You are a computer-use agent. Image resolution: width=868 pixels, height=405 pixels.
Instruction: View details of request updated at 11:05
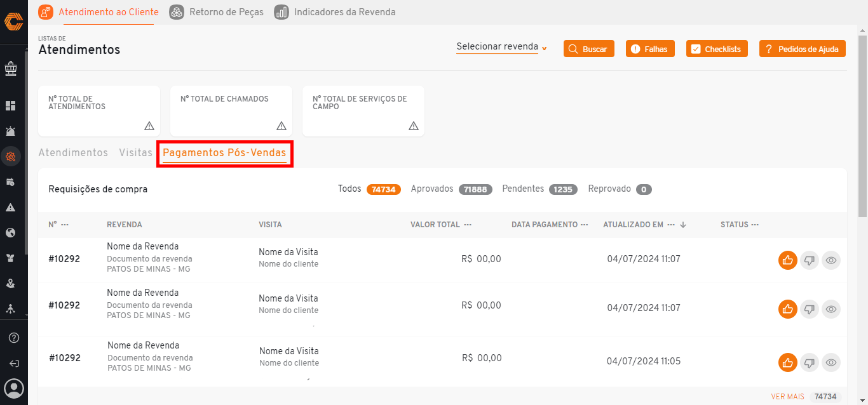click(x=831, y=363)
